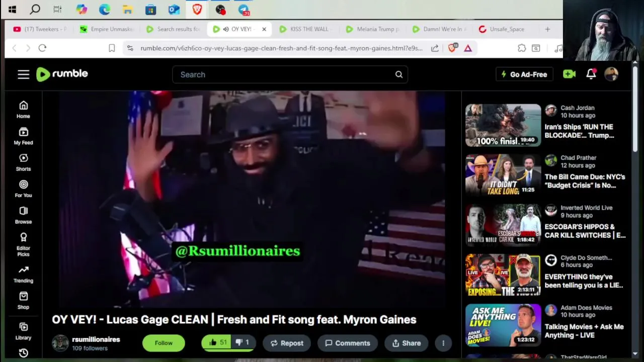Reload the current page
644x362 pixels.
[x=42, y=48]
